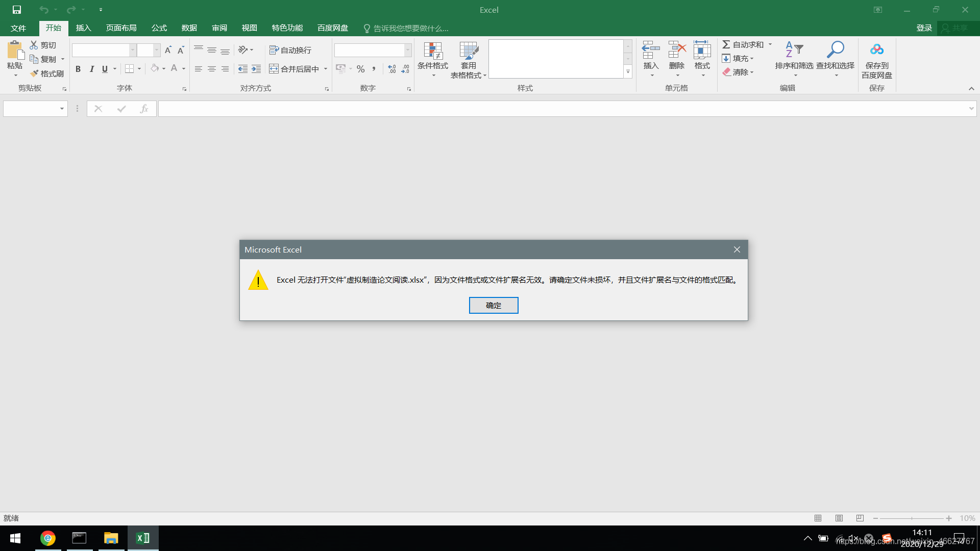Switch to the Page Layout tab
This screenshot has width=980, height=551.
pyautogui.click(x=121, y=28)
